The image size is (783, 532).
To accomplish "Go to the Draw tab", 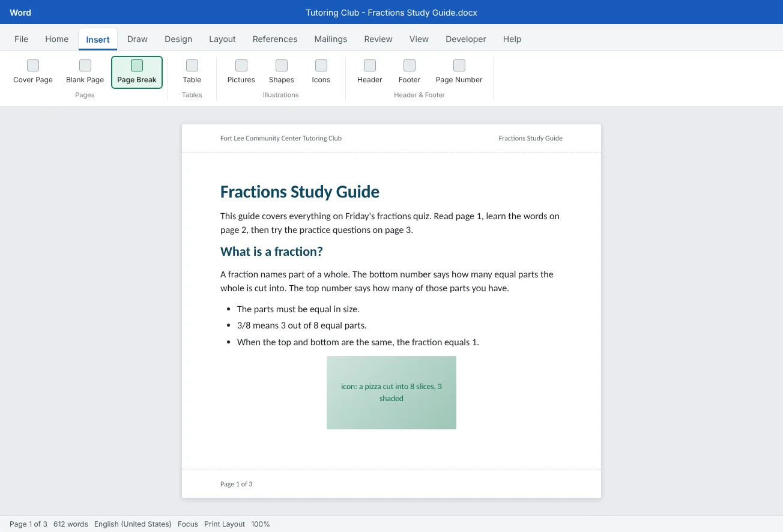I will pos(138,39).
